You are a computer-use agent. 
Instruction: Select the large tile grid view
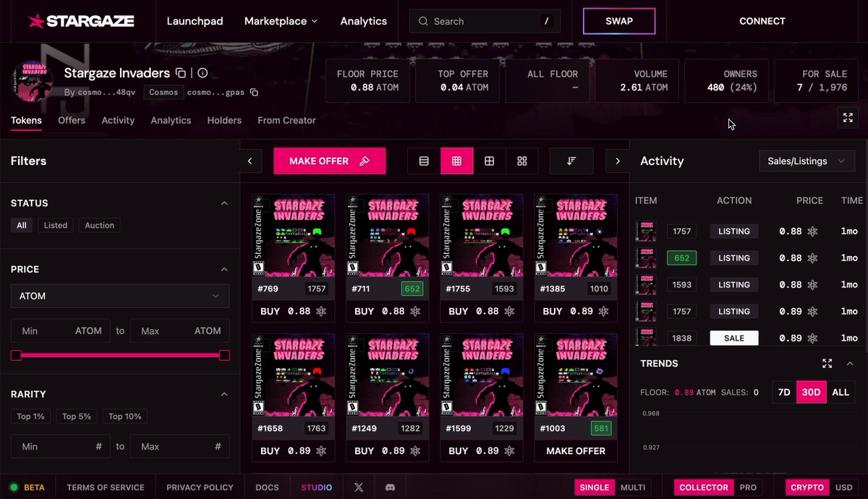(x=522, y=161)
